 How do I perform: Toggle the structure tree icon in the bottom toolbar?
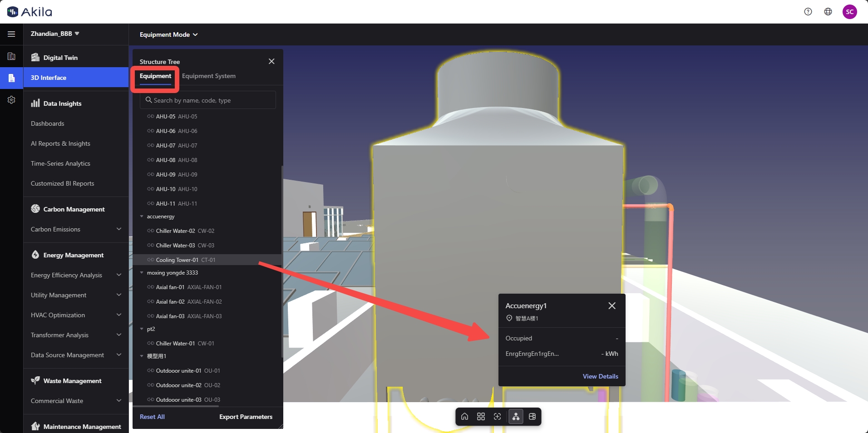pyautogui.click(x=516, y=417)
